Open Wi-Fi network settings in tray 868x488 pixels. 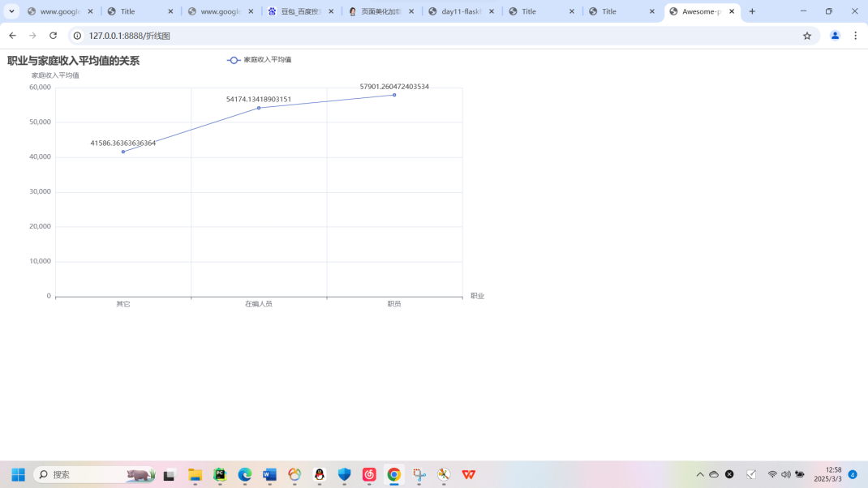772,475
